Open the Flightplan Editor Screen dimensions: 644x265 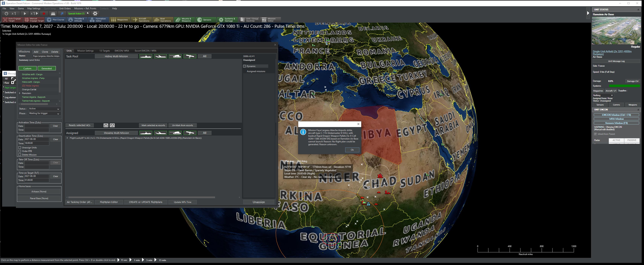click(x=109, y=202)
